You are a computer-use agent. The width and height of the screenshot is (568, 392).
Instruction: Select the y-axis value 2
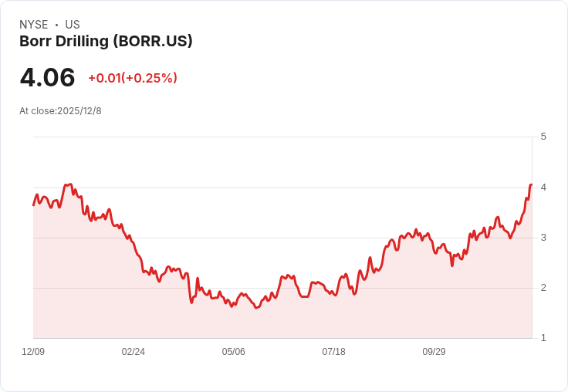(x=543, y=288)
